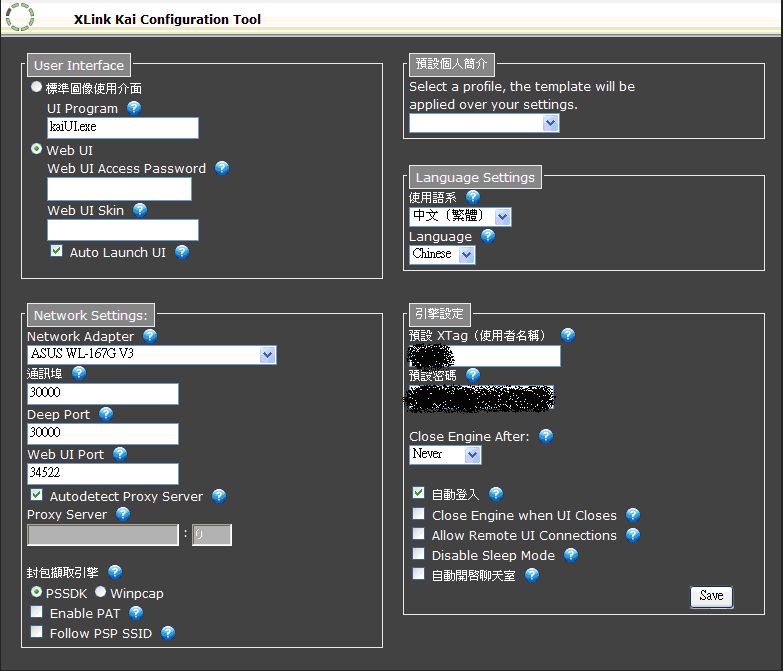
Task: Choose PSSDK capture engine radio
Action: 36,592
